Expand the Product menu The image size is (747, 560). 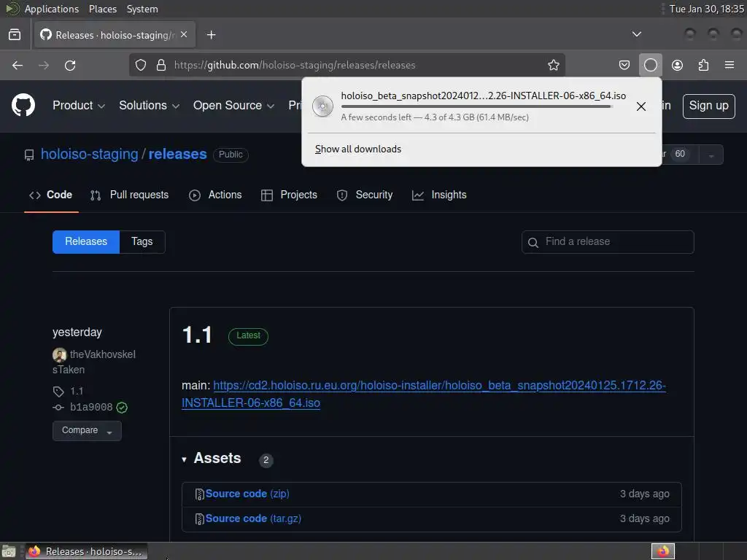pos(79,105)
